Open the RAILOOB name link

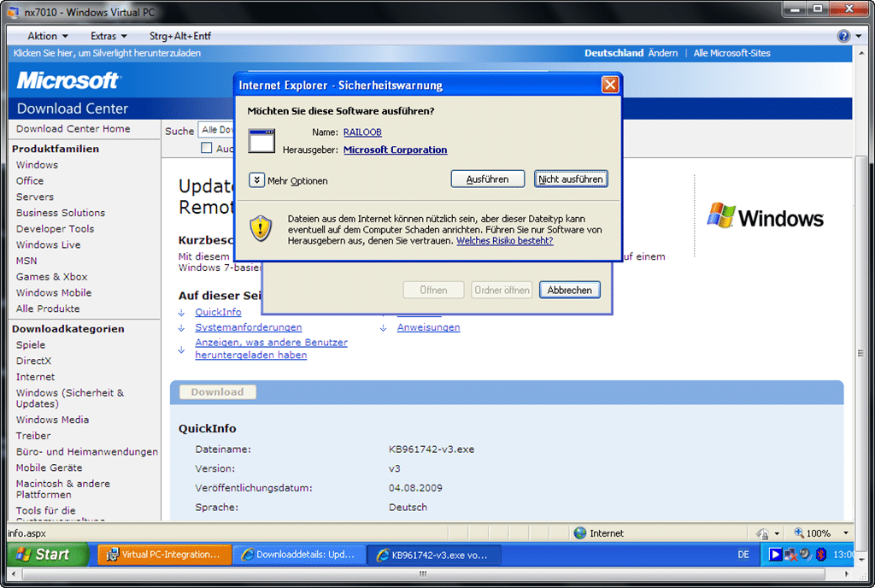362,132
